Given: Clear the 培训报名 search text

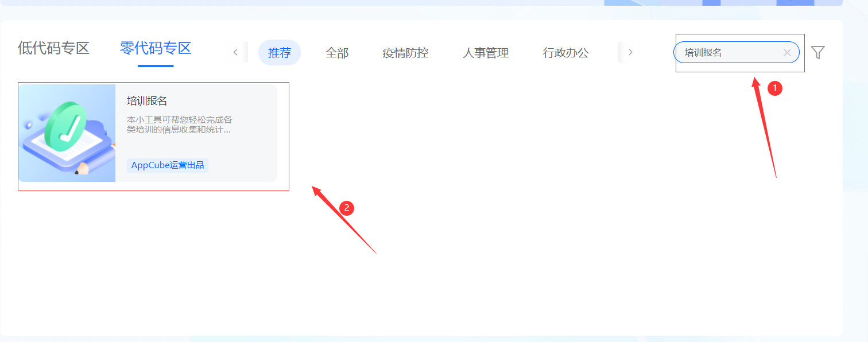Looking at the screenshot, I should 787,53.
